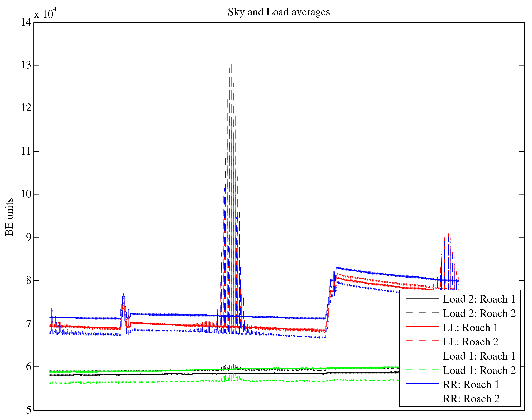The width and height of the screenshot is (532, 420).
Task: Click the 'Load 1: Roach 1' legend text
Action: [479, 356]
